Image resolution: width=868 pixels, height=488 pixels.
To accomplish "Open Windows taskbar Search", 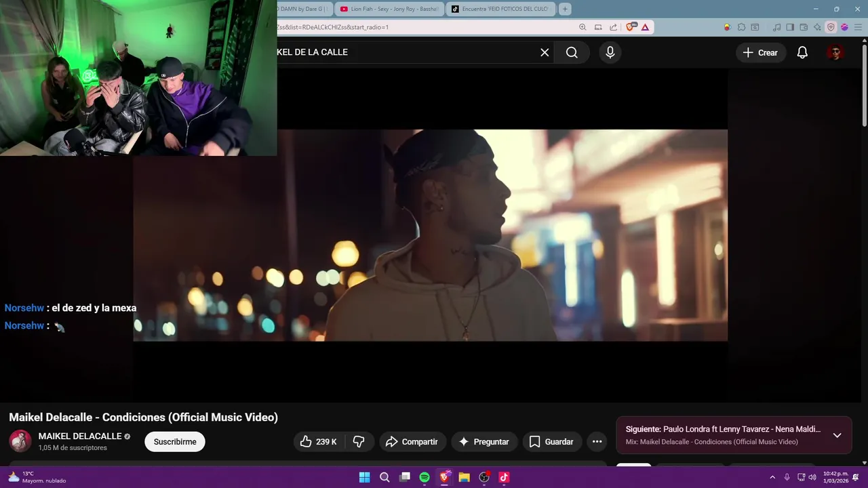I will pos(384,477).
